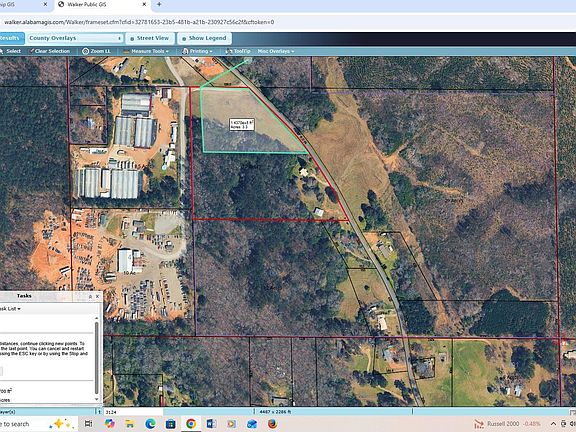Screen dimensions: 576x432
Task: Launch Microsoft Edge from taskbar
Action: click(x=150, y=424)
